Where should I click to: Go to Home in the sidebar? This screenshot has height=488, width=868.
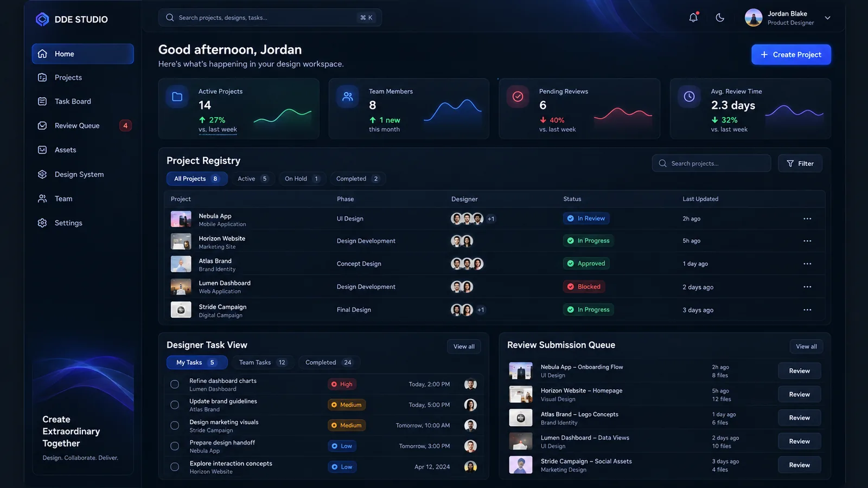82,54
